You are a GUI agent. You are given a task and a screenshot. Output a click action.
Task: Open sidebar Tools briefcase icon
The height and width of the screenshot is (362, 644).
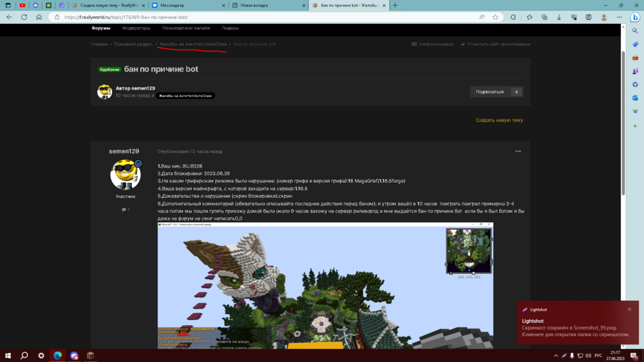635,58
